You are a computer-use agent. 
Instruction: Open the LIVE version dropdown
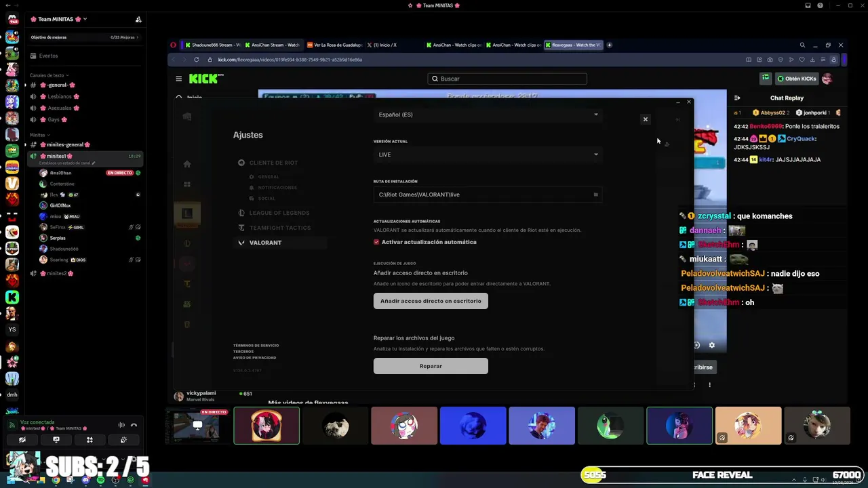point(488,155)
